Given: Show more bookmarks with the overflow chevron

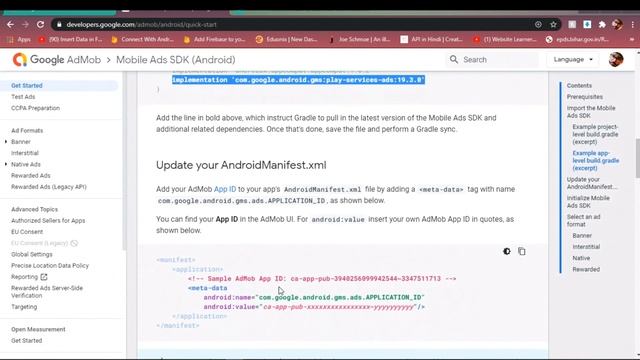Looking at the screenshot, I should point(632,40).
